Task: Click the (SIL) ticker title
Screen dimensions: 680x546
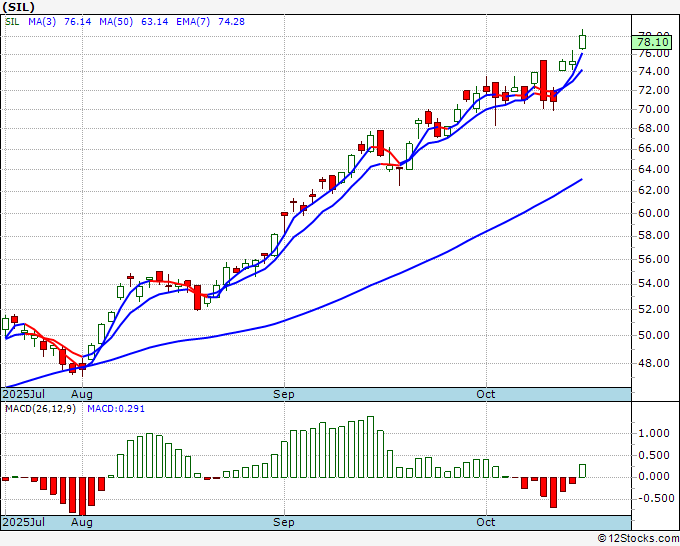Action: point(18,7)
